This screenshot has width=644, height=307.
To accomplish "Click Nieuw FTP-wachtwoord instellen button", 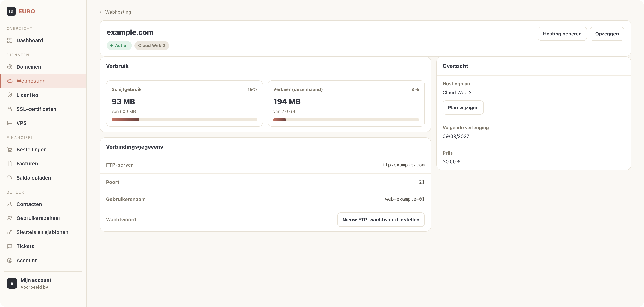I will 381,220.
